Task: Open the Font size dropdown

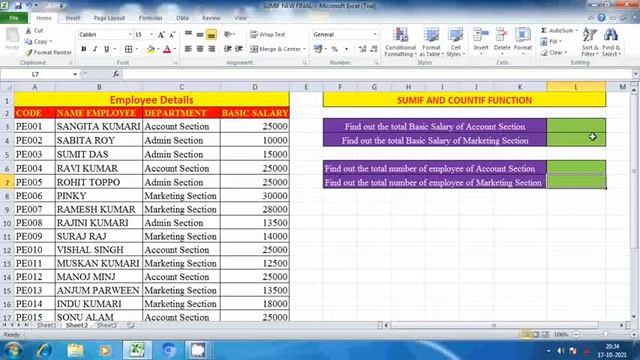Action: [151, 35]
